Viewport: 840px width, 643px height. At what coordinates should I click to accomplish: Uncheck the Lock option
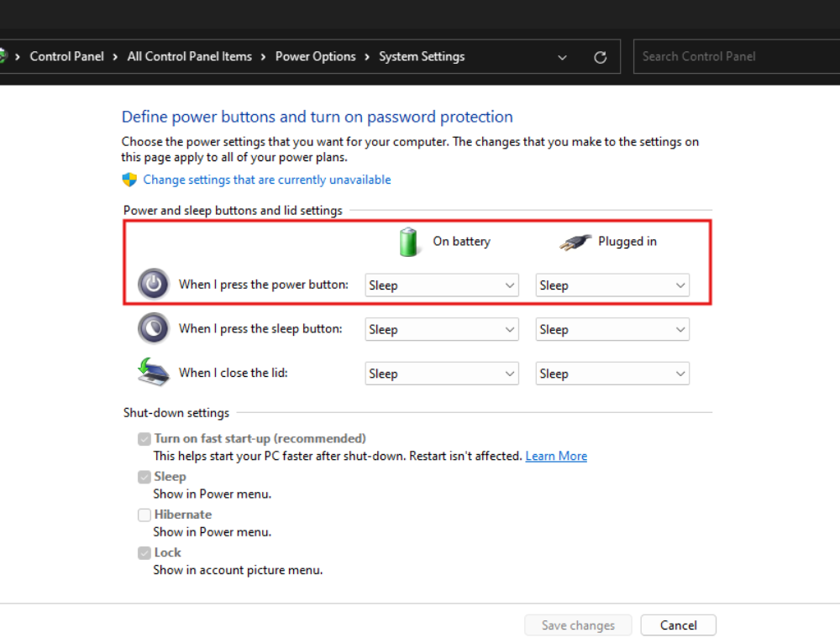coord(144,552)
